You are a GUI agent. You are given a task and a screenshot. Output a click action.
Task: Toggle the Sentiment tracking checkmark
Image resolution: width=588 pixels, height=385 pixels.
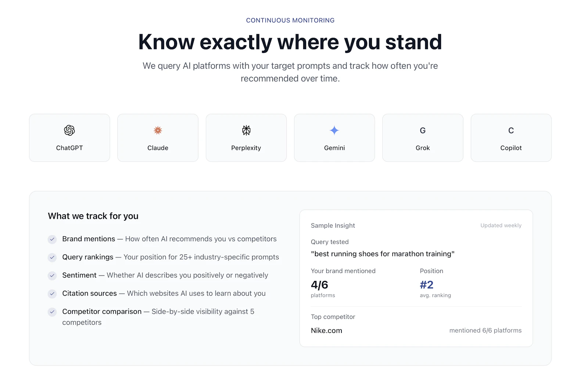pos(52,275)
